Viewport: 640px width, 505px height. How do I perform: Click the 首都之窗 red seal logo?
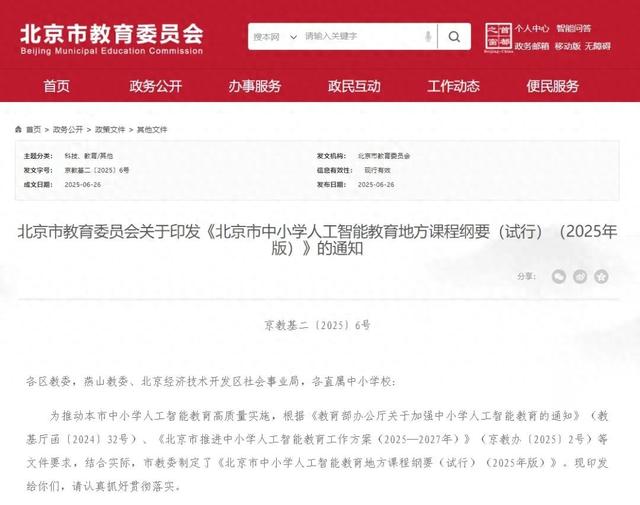[498, 37]
